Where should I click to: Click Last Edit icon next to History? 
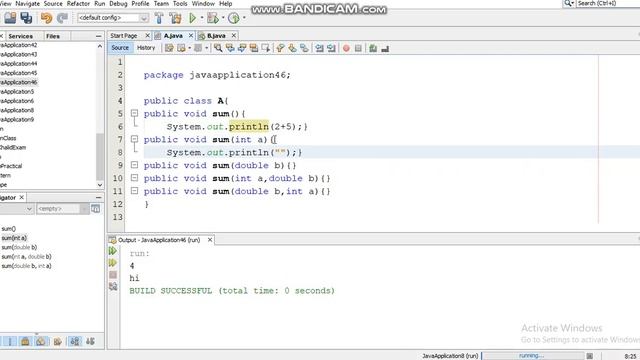click(169, 48)
